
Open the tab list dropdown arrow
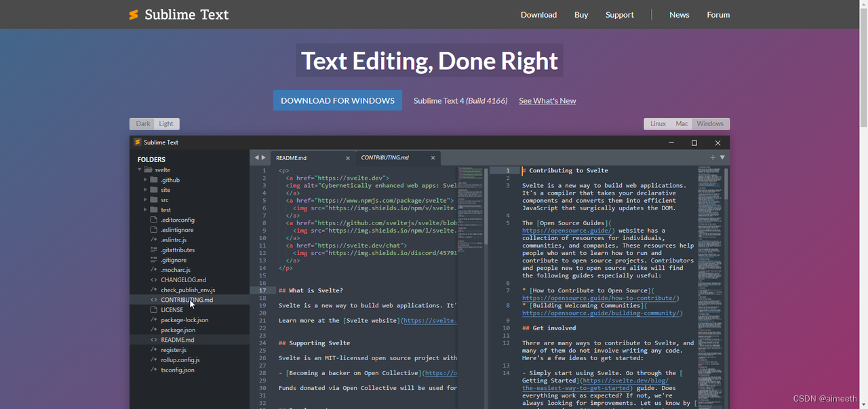coord(722,157)
